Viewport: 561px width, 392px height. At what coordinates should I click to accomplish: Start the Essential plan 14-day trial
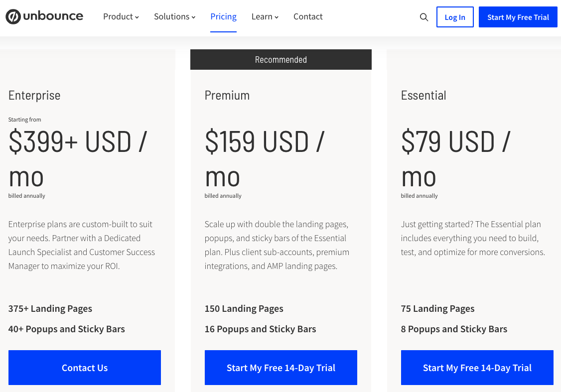(x=477, y=368)
